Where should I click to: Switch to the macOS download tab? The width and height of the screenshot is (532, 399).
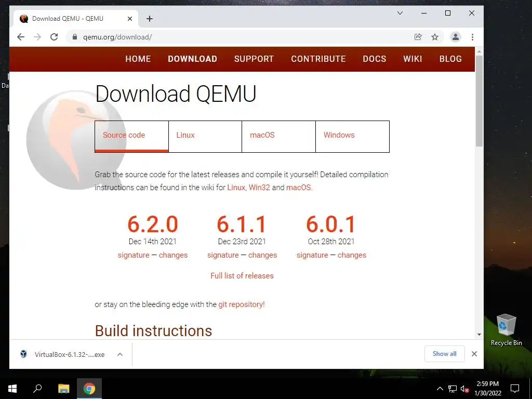coord(279,137)
